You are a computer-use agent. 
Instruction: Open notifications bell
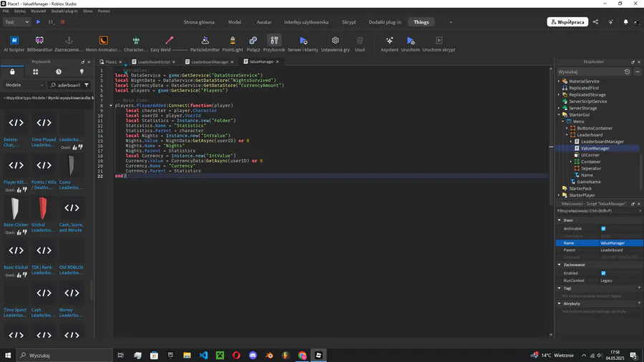[x=625, y=21]
